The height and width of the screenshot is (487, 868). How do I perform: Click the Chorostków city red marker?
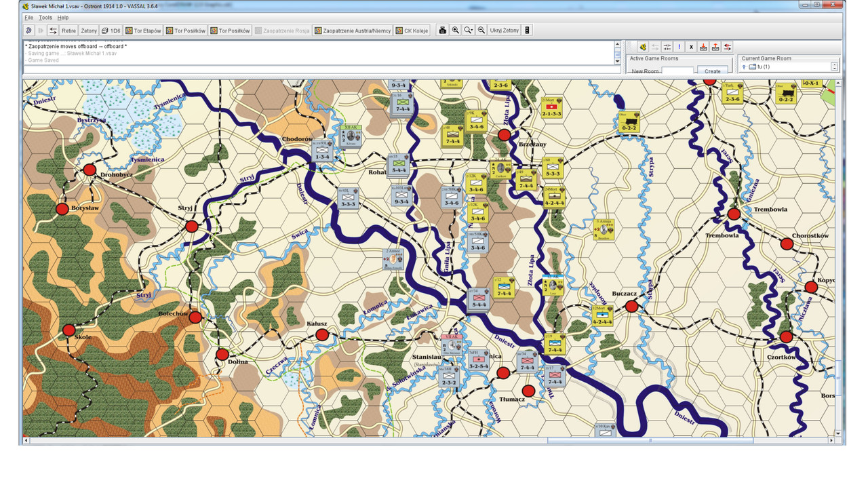787,243
